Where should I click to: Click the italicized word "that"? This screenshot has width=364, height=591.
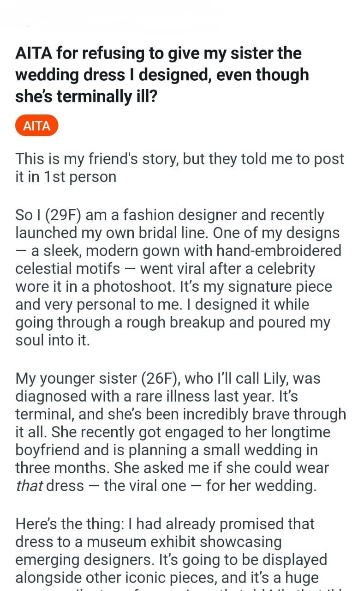pyautogui.click(x=29, y=486)
